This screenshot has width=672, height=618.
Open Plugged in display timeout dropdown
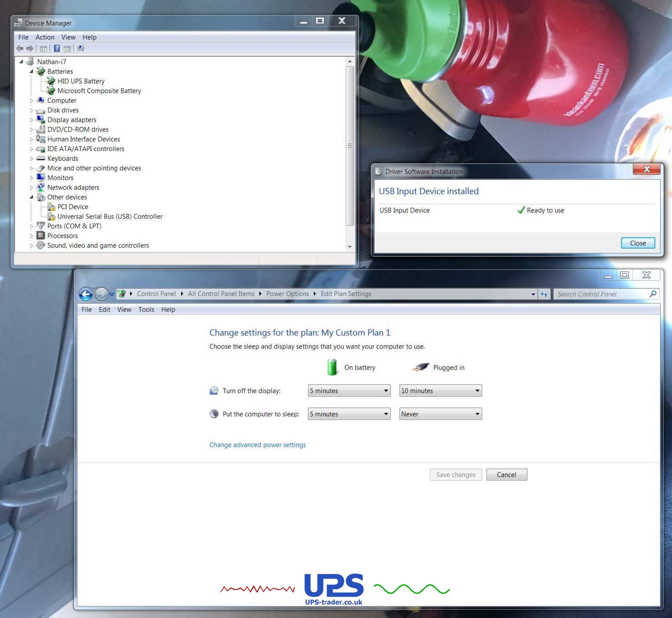(x=441, y=391)
